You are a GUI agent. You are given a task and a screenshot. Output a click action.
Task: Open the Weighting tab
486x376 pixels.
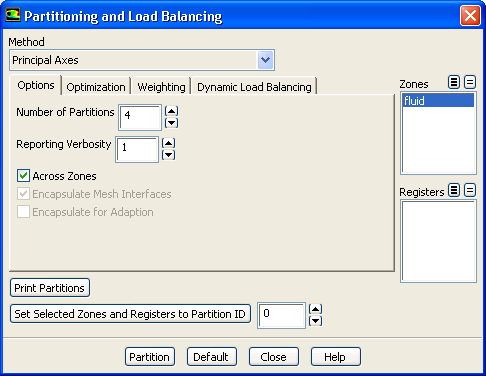coord(161,87)
